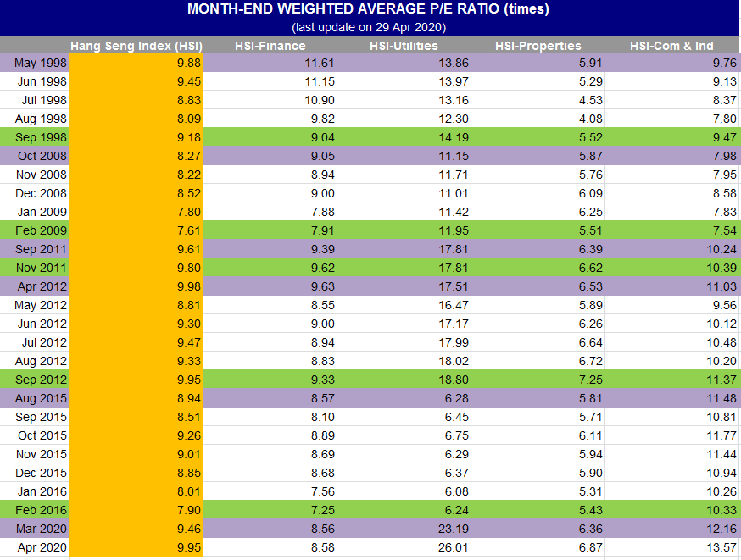Select HSI value 9.98 for Apr 2012
The image size is (741, 560).
pyautogui.click(x=189, y=286)
